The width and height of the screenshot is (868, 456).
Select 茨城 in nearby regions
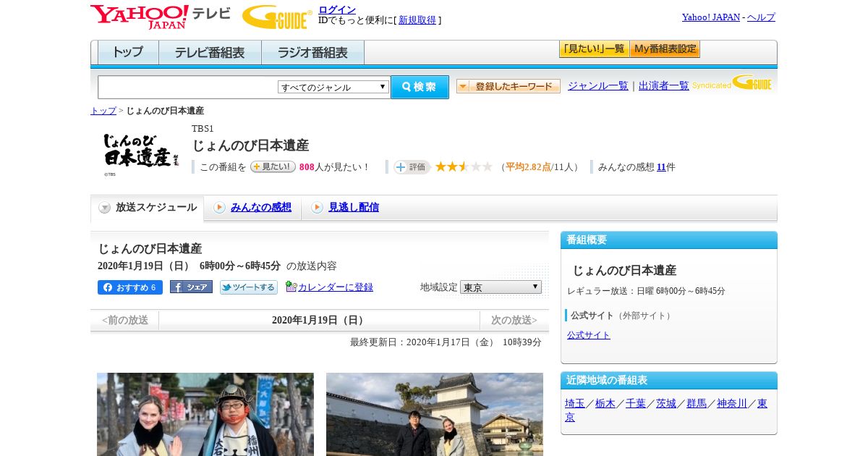coord(666,404)
